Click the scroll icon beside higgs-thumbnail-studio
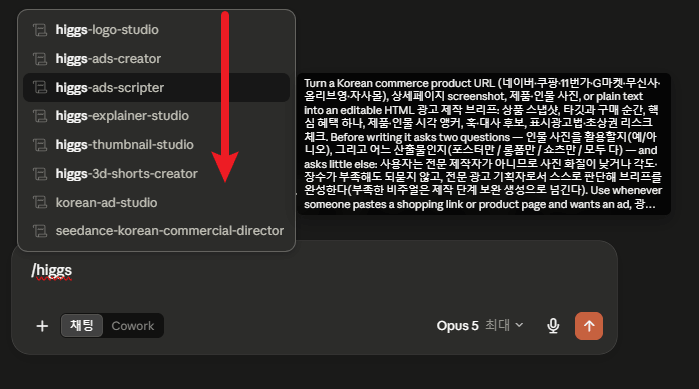This screenshot has height=389, width=699. [40, 145]
